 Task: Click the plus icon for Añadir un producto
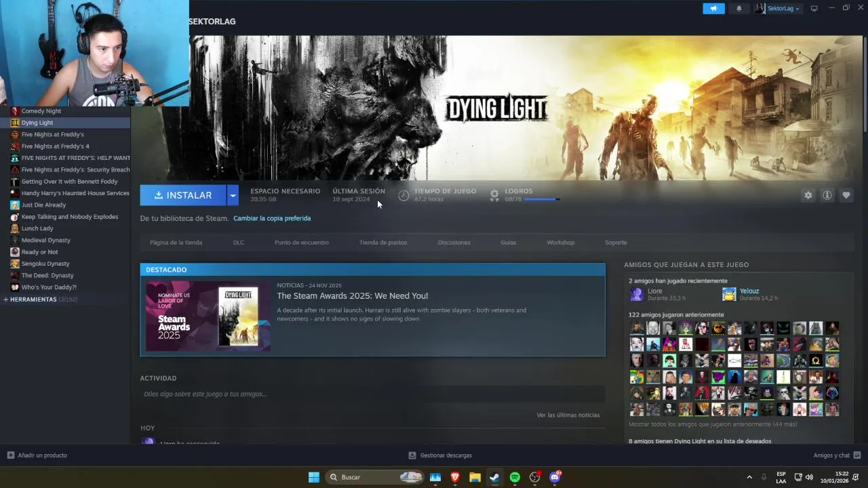coord(10,455)
